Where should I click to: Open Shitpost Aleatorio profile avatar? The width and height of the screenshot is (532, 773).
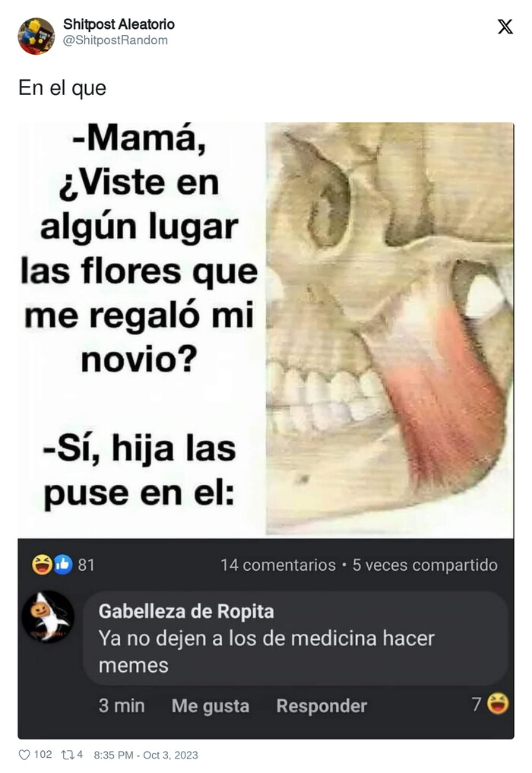(x=36, y=36)
